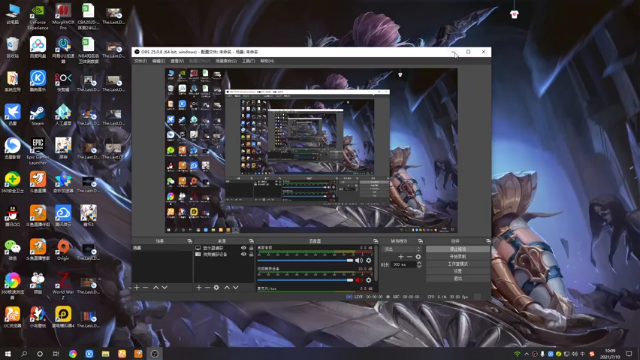This screenshot has width=640, height=360.
Task: Open GeForce Experience desktop icon
Action: point(38,17)
